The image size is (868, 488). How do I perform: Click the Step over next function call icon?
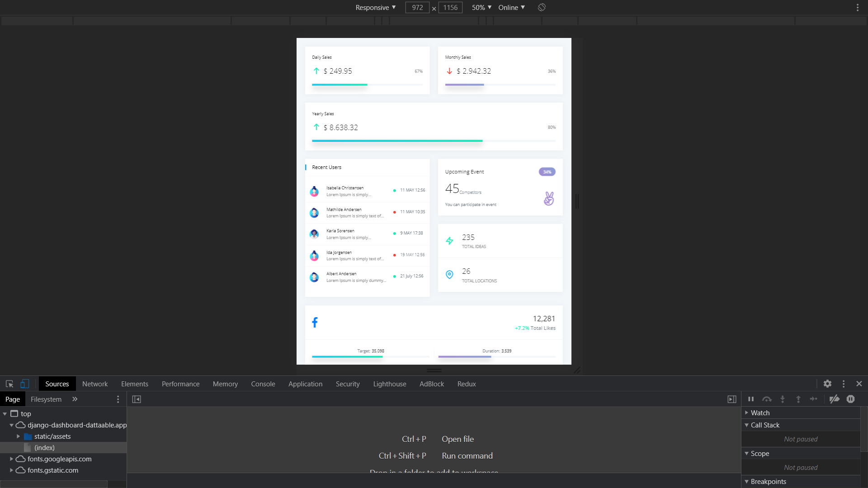coord(767,399)
